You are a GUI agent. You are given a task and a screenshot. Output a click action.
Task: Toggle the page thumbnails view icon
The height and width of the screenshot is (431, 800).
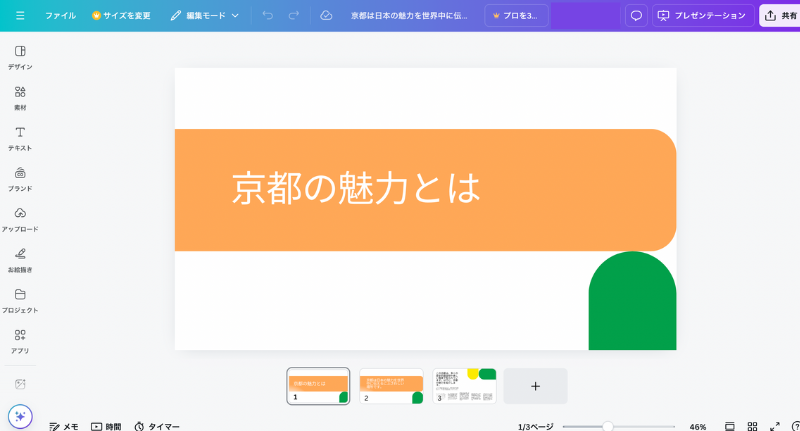(730, 426)
